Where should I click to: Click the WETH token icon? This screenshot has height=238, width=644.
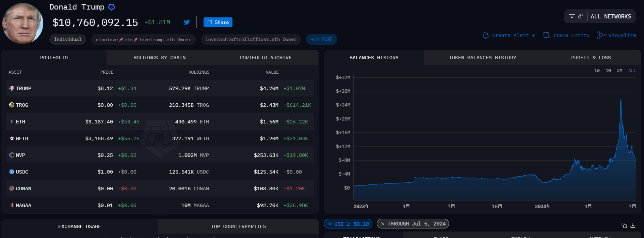(x=12, y=138)
